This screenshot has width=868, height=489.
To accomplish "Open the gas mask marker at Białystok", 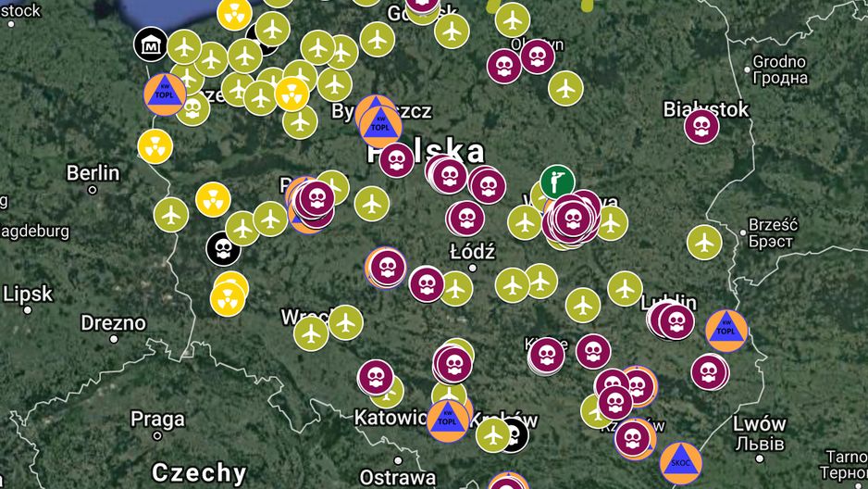I will (701, 126).
